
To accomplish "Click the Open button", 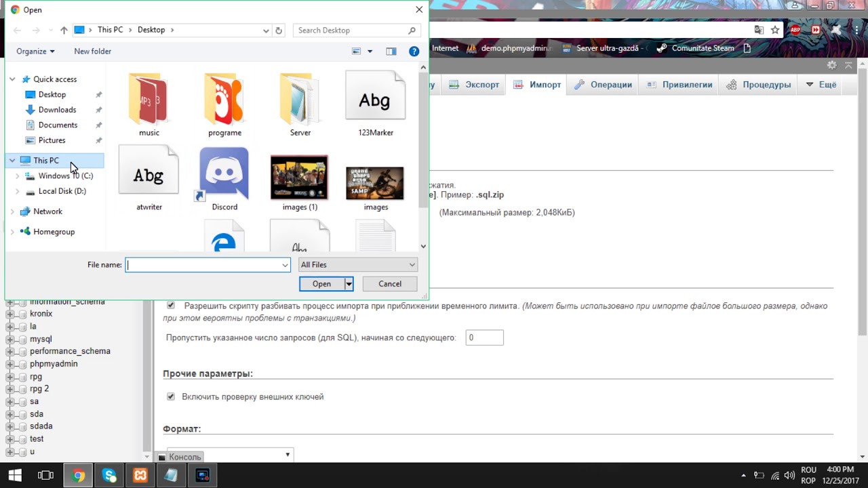I will pos(321,284).
